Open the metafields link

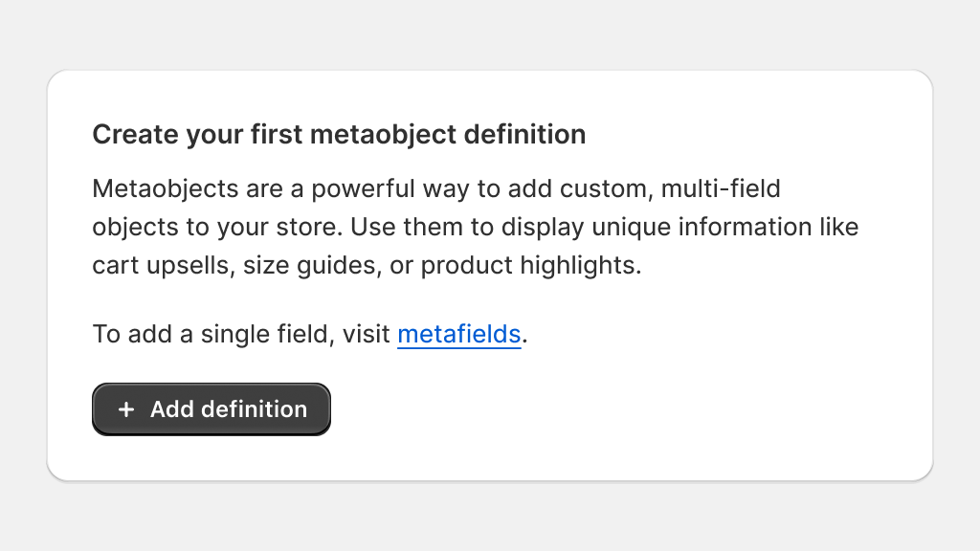click(x=458, y=334)
